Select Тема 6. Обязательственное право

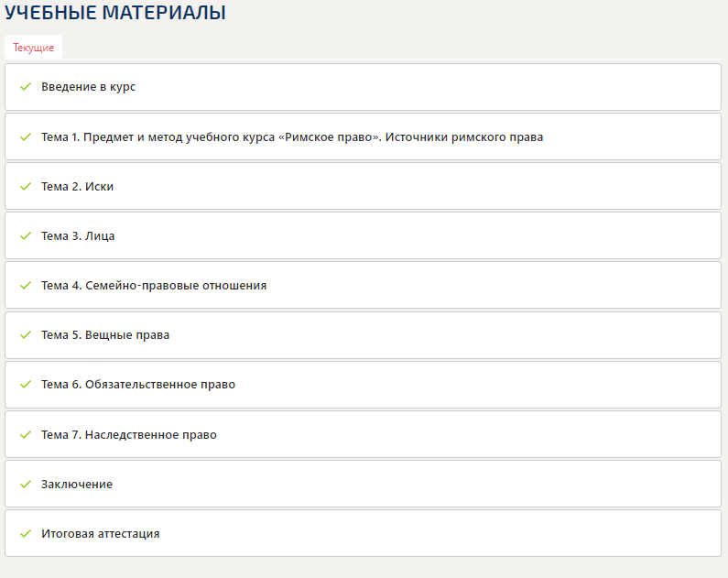point(138,384)
